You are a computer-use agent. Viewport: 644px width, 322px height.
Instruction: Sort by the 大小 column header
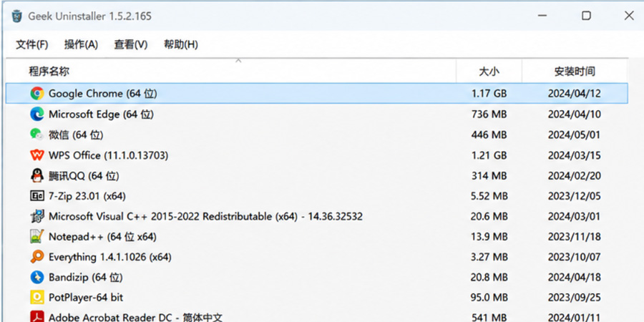pos(489,71)
